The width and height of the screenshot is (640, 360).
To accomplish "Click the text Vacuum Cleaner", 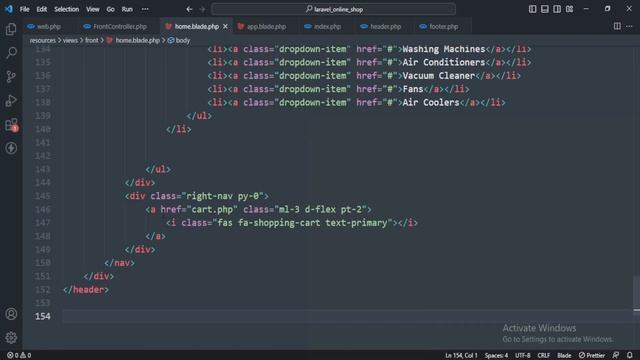I will pos(439,76).
